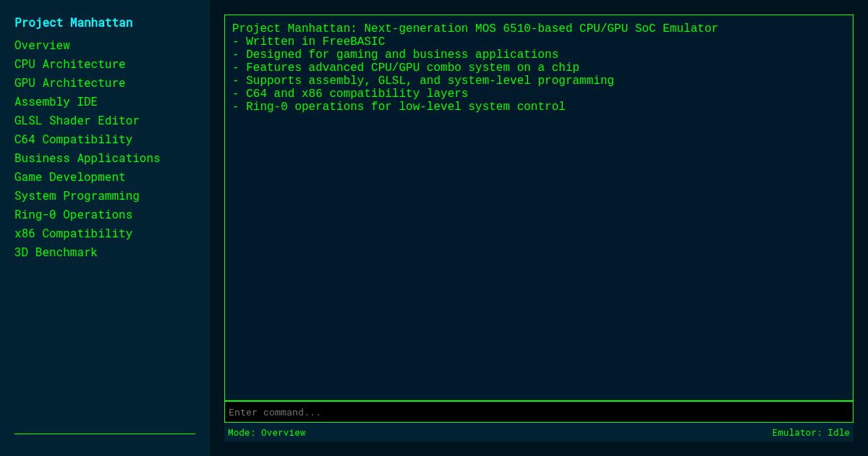Click the Ring-0 operations description line
Viewport: 868px width, 456px height.
coord(398,106)
